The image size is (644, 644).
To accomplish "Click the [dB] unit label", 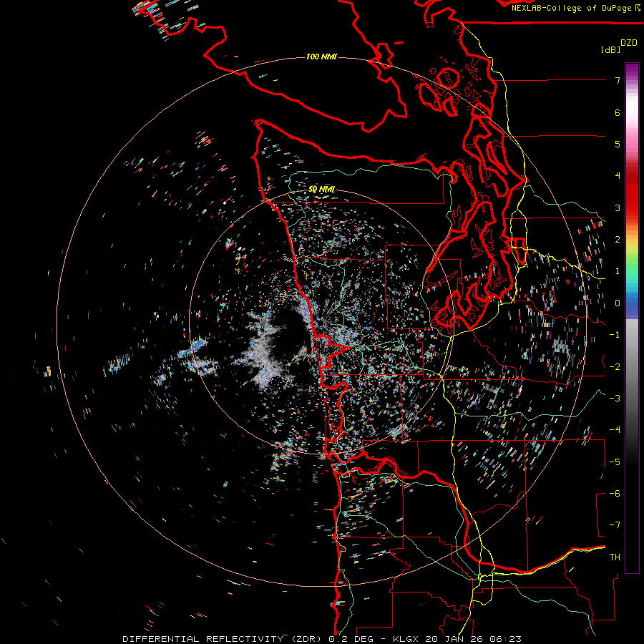I will coord(611,49).
